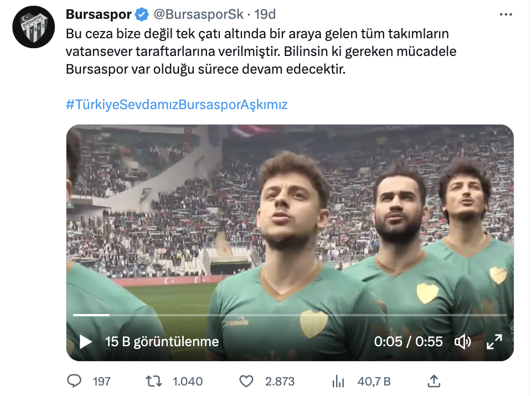The width and height of the screenshot is (532, 396).
Task: Click the video thumbnail of players
Action: coord(290,217)
